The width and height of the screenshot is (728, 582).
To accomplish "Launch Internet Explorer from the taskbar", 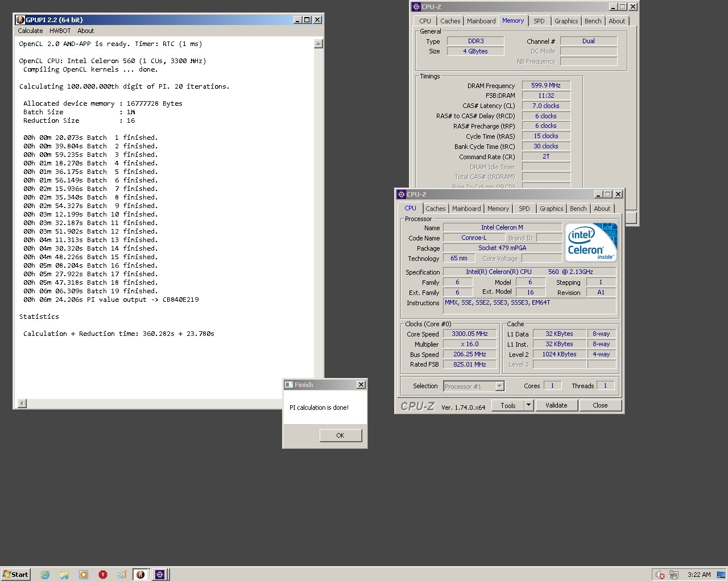I will click(45, 575).
